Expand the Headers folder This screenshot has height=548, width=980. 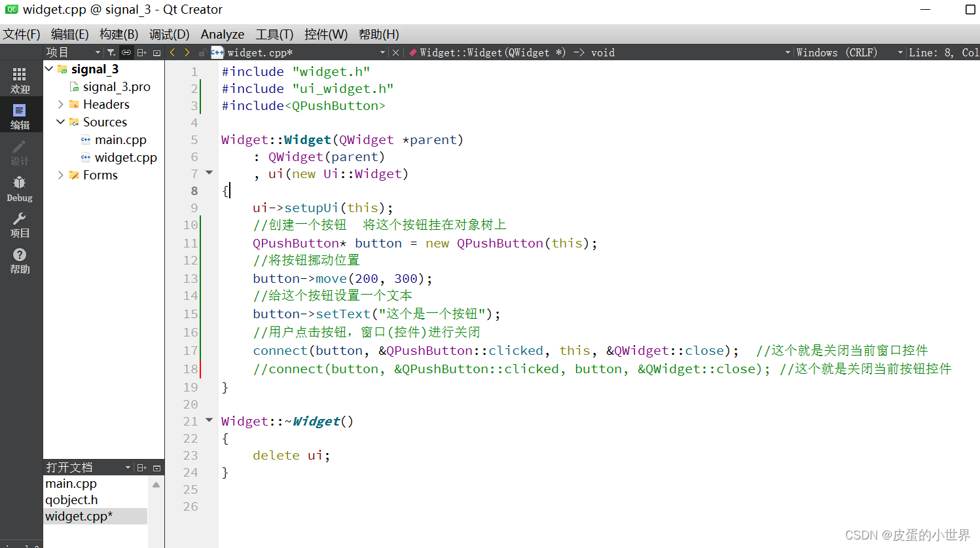coord(61,104)
